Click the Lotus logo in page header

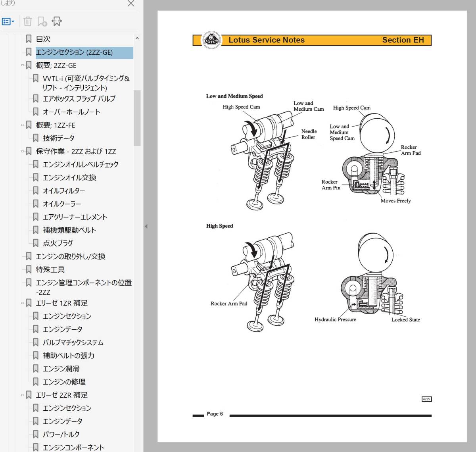pos(211,40)
